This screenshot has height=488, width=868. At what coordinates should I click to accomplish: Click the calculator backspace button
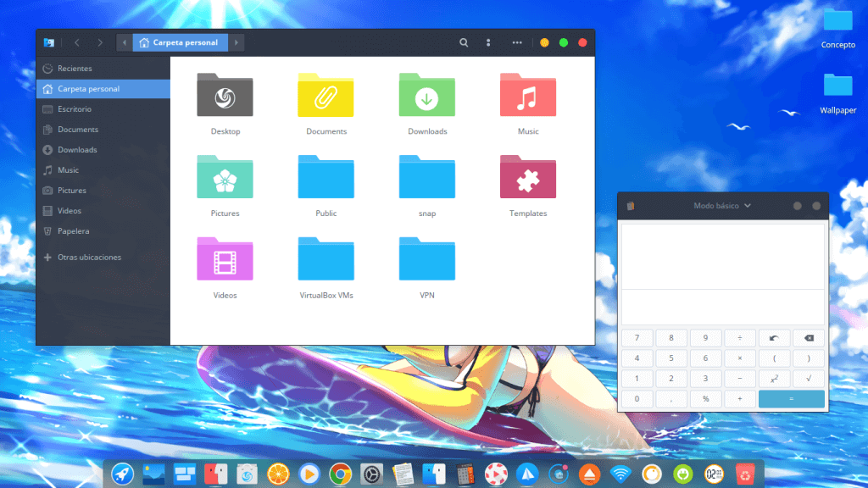point(809,338)
